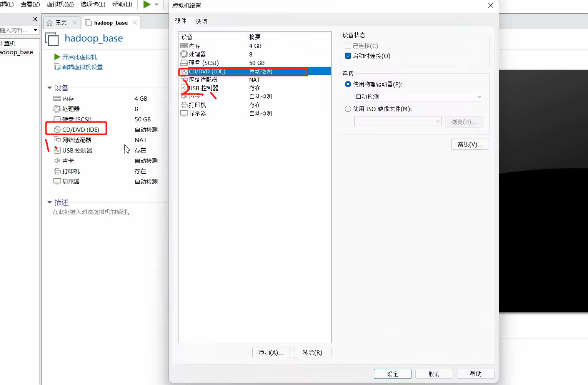The height and width of the screenshot is (385, 588).
Task: Click 网络适配器 icon in main window device list
Action: [x=57, y=140]
